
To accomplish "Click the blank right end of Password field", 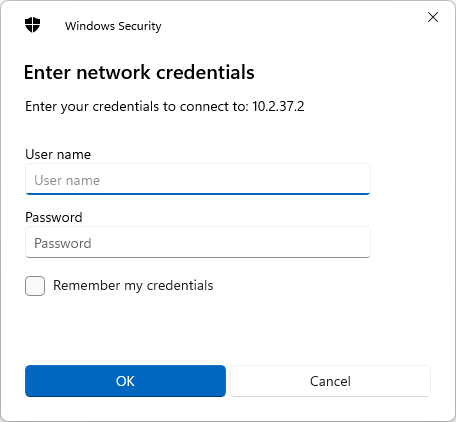I will pyautogui.click(x=333, y=242).
